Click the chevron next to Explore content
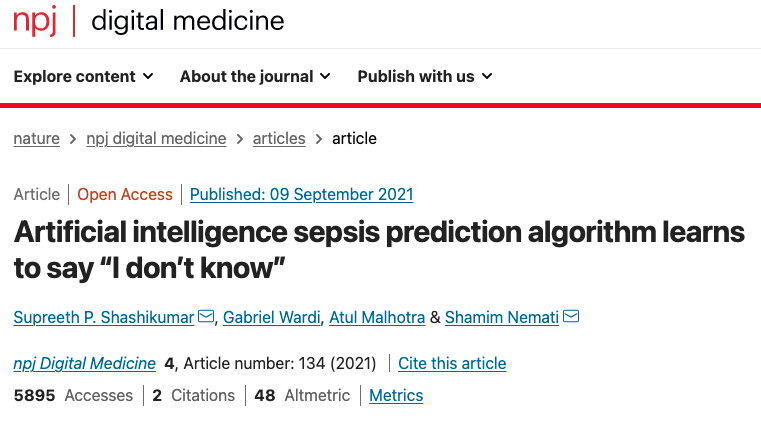The height and width of the screenshot is (423, 761). pyautogui.click(x=148, y=76)
